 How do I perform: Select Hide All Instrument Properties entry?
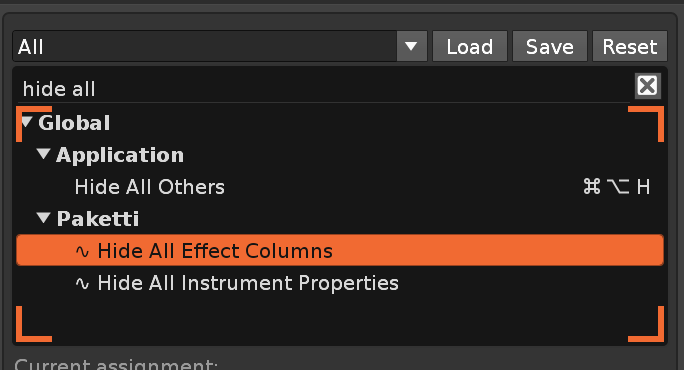click(x=340, y=283)
